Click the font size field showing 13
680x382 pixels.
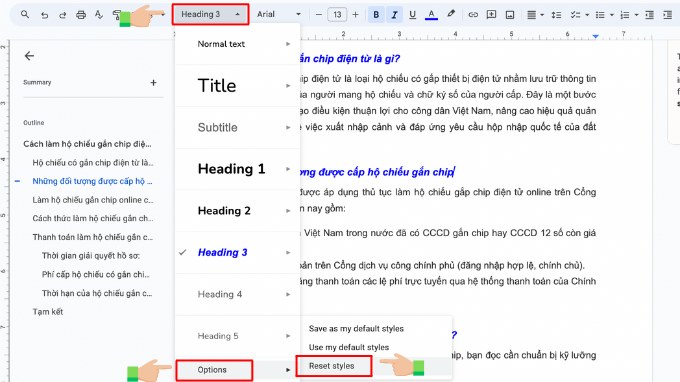tap(337, 15)
